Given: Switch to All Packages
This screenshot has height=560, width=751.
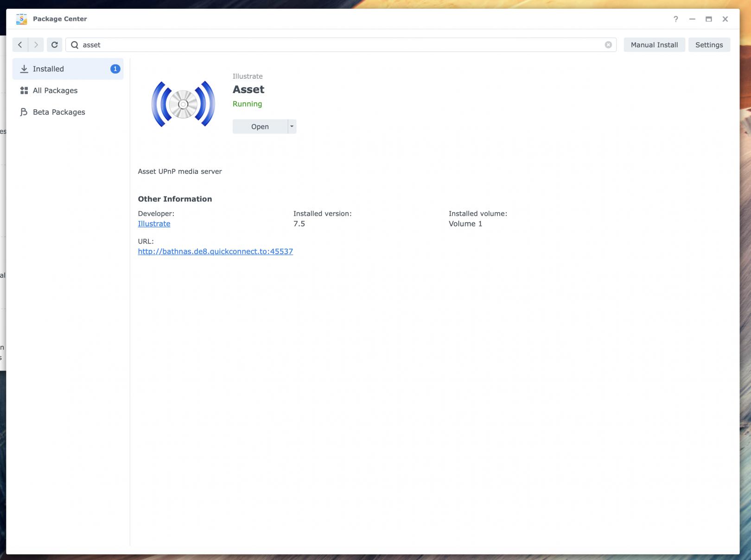Looking at the screenshot, I should pos(55,90).
